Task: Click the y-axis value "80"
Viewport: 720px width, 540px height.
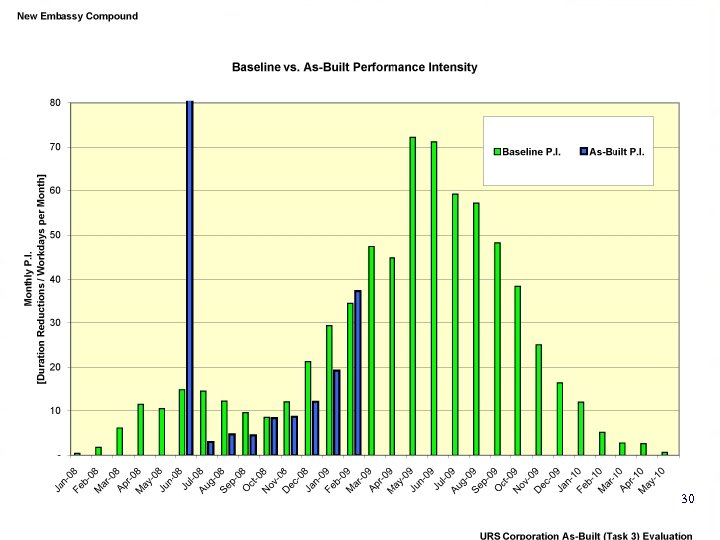Action: pos(55,103)
